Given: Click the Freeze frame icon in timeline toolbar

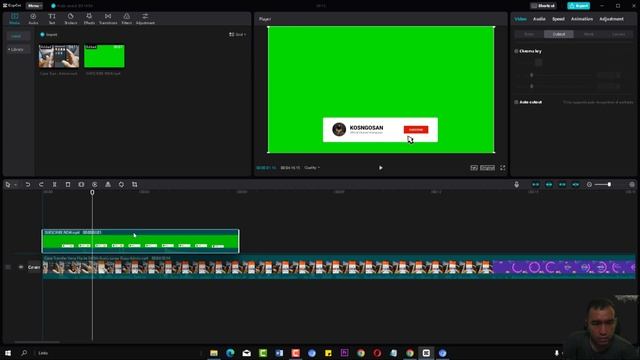Looking at the screenshot, I should click(81, 184).
